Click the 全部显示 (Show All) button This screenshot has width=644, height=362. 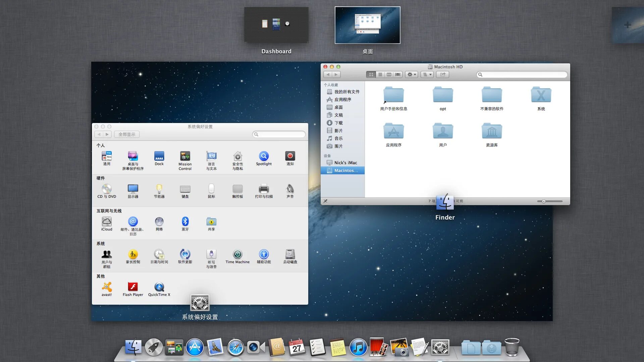[x=127, y=134]
